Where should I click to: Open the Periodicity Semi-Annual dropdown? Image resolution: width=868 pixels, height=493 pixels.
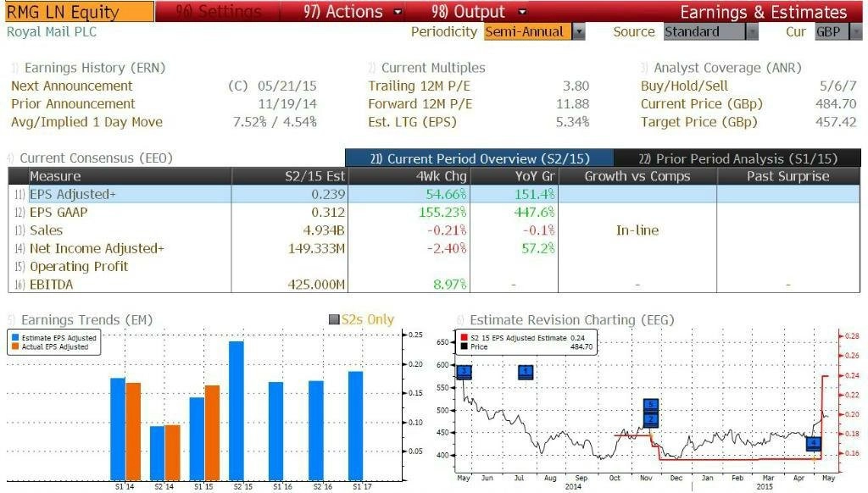pos(526,31)
